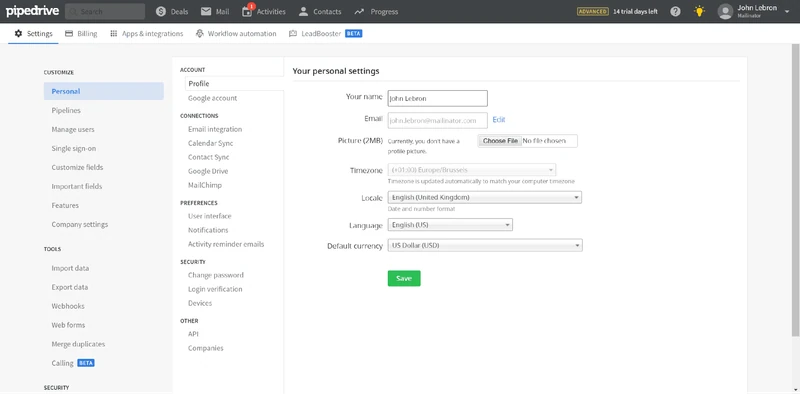Click the Billing card icon
This screenshot has width=800, height=394.
(x=69, y=34)
